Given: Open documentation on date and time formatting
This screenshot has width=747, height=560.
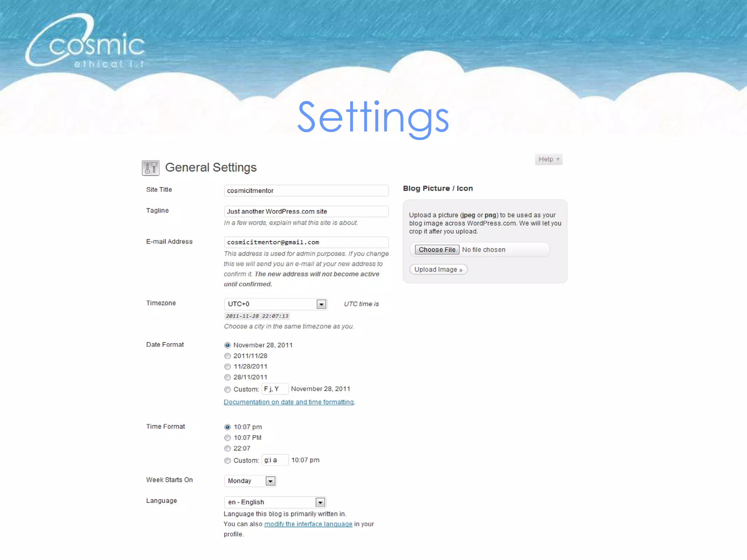Looking at the screenshot, I should [x=289, y=402].
